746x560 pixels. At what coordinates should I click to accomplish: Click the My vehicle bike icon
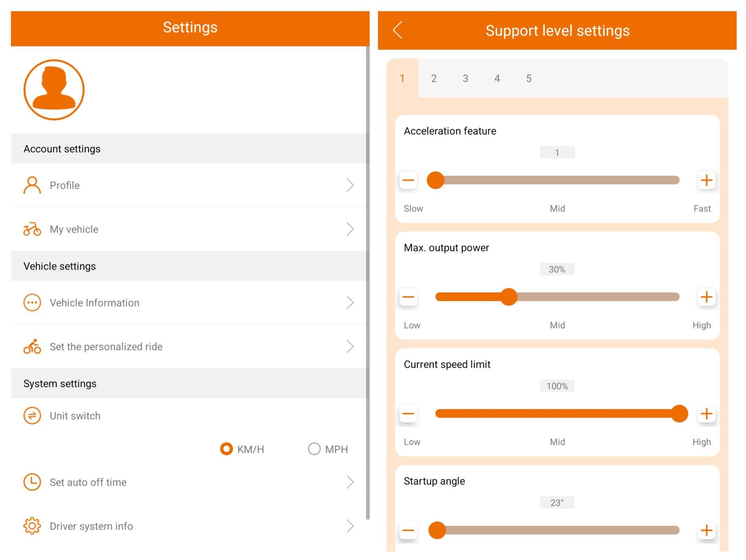pos(32,229)
